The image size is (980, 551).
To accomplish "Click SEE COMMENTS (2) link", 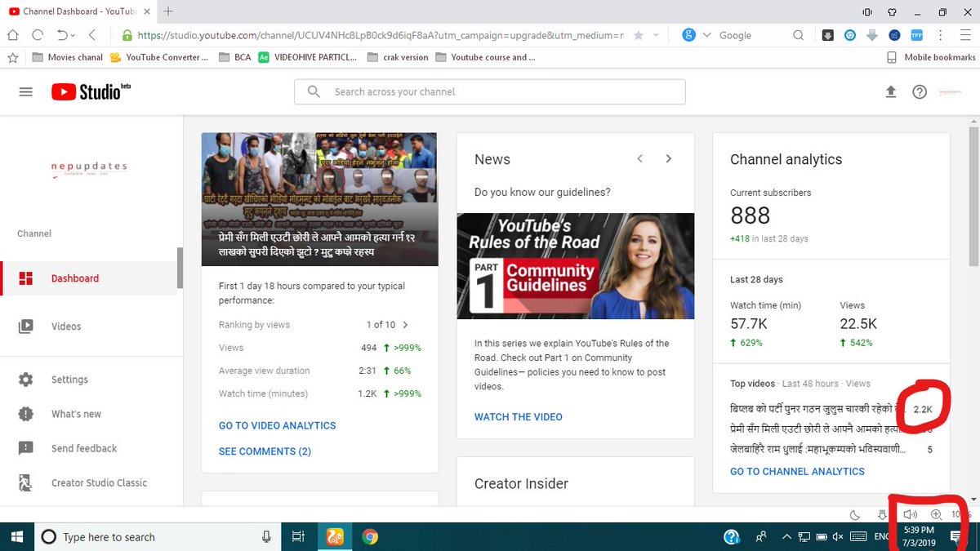I will pyautogui.click(x=265, y=451).
